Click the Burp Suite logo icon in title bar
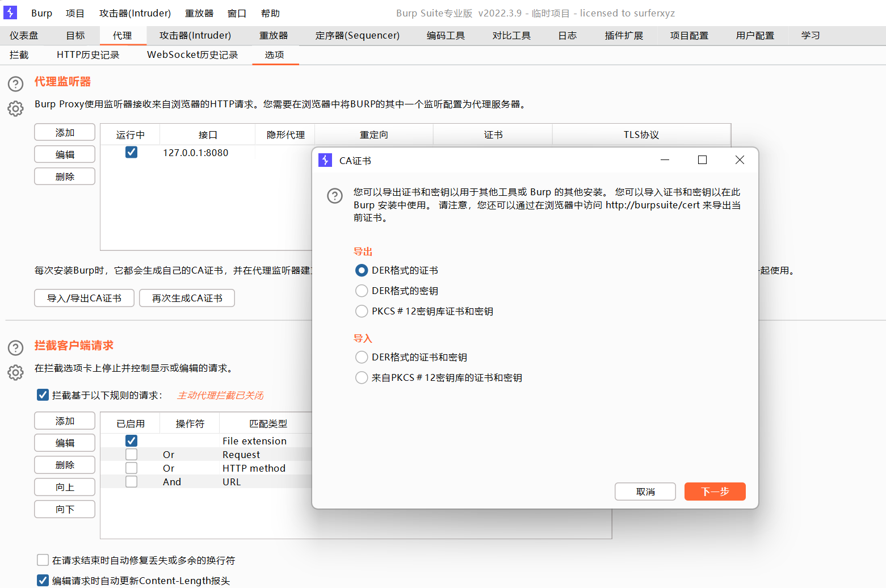The width and height of the screenshot is (886, 588). tap(10, 12)
